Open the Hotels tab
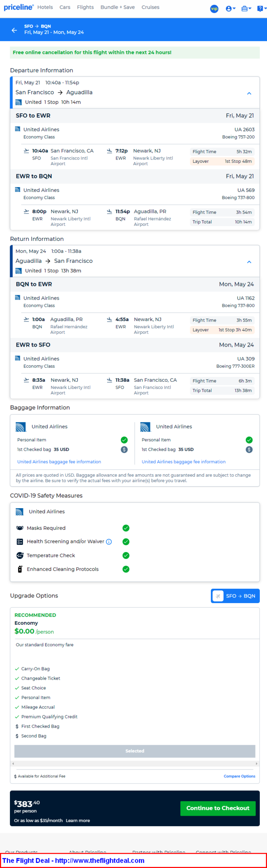The height and width of the screenshot is (868, 267). click(45, 7)
